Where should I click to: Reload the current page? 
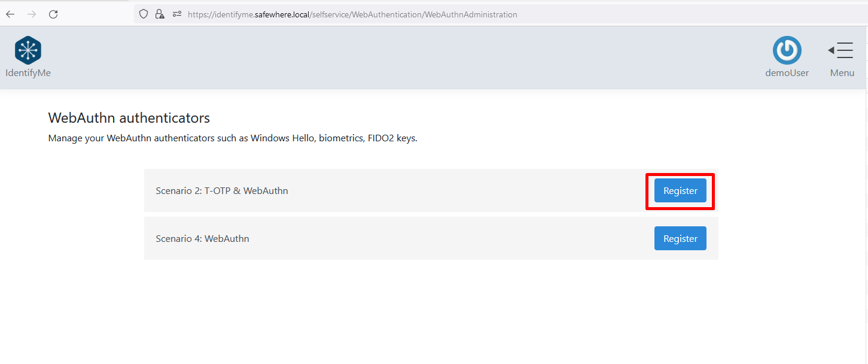pyautogui.click(x=53, y=14)
